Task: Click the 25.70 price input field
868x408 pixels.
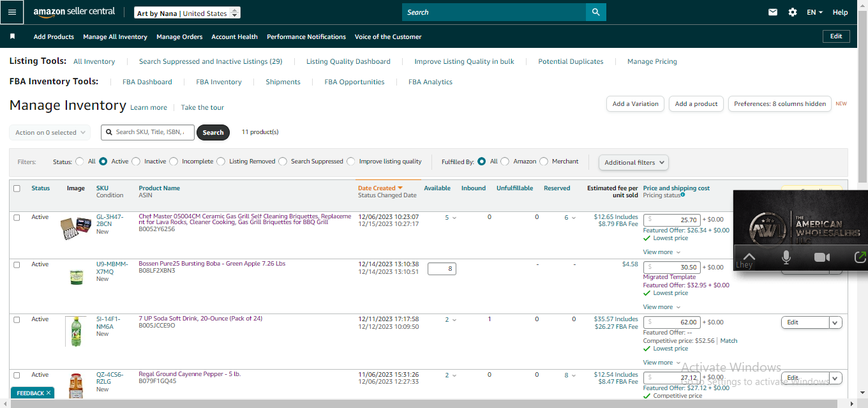Action: pyautogui.click(x=671, y=220)
